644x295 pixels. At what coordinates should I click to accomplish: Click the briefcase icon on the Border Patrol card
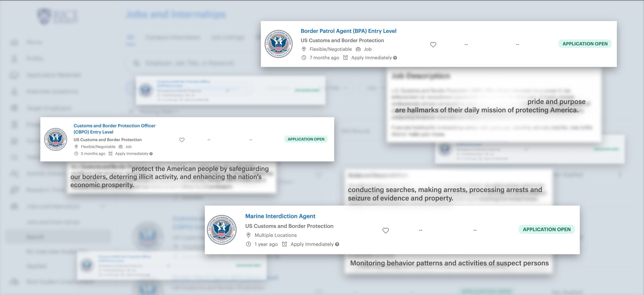click(x=358, y=49)
